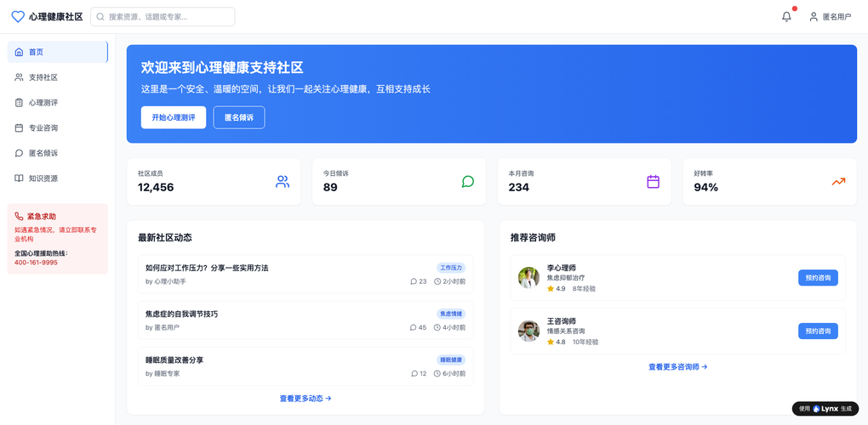
Task: Click the emergency help phone icon
Action: pos(19,217)
